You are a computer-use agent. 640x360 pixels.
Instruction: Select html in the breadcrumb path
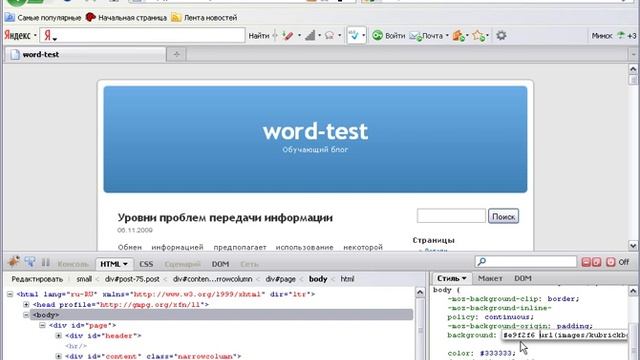pos(347,279)
